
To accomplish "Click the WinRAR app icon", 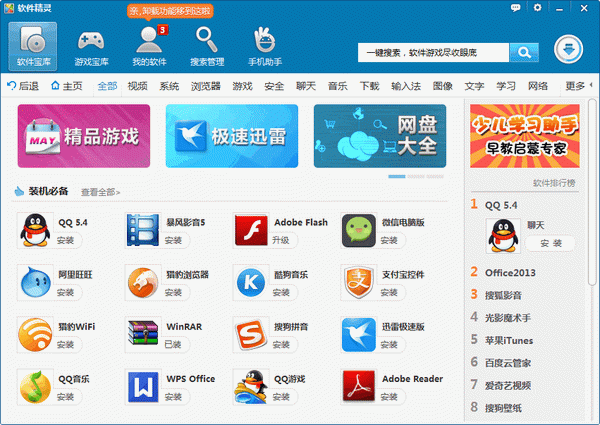I will [143, 333].
